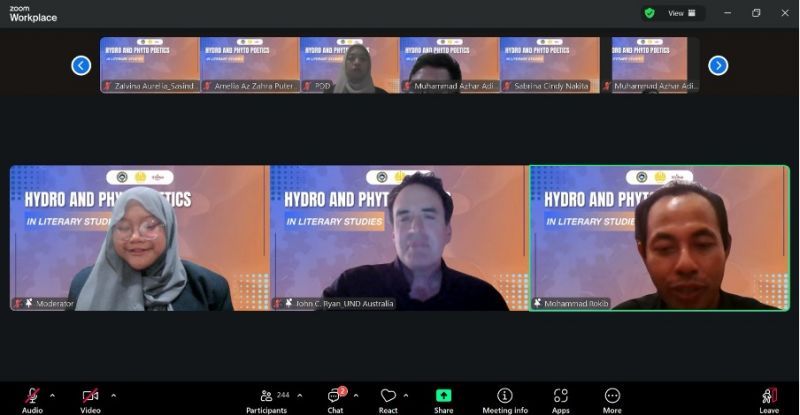Expand audio settings chevron
The height and width of the screenshot is (415, 800).
[x=52, y=395]
